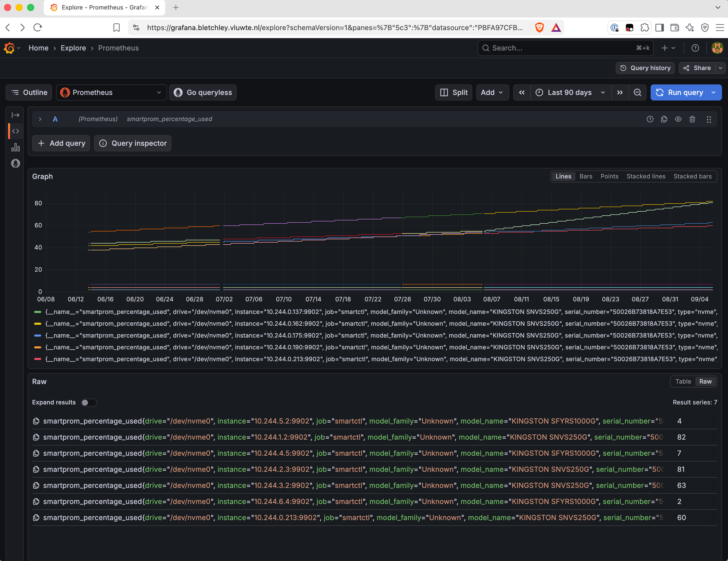Focus the Grafana Search field
This screenshot has width=728, height=561.
[x=565, y=48]
